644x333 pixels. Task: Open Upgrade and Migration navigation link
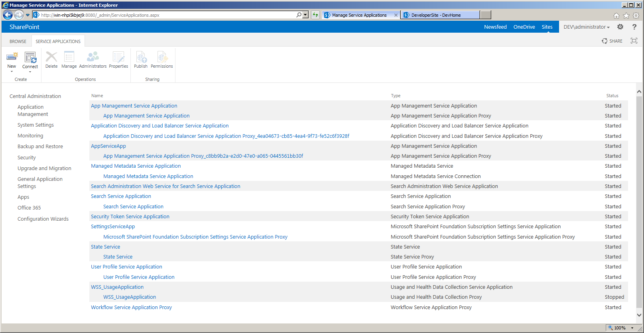44,168
